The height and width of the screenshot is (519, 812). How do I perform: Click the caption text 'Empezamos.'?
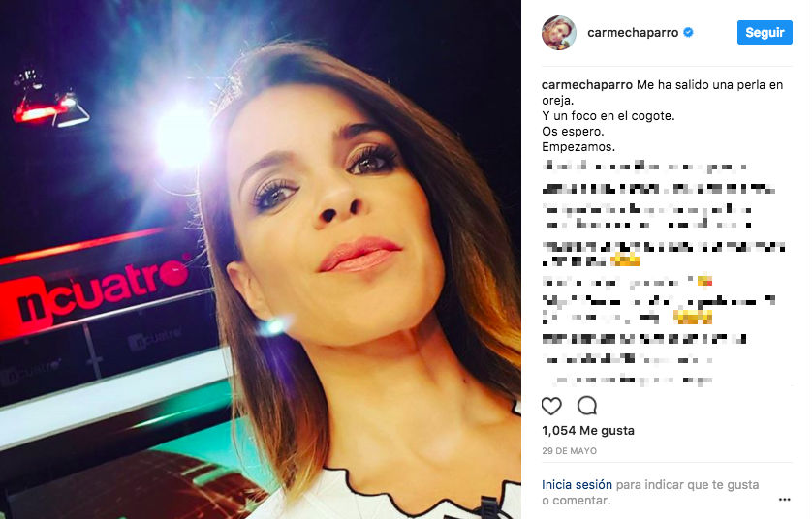578,147
